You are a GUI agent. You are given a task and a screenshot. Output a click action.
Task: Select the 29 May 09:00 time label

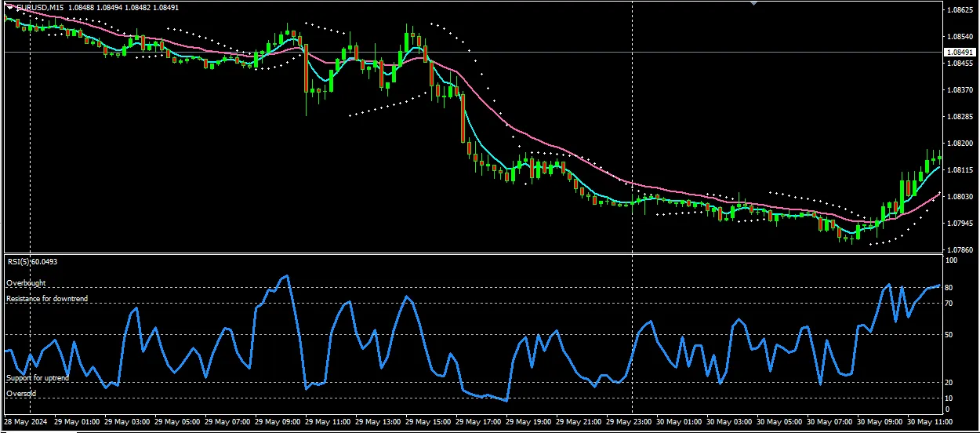pyautogui.click(x=281, y=421)
